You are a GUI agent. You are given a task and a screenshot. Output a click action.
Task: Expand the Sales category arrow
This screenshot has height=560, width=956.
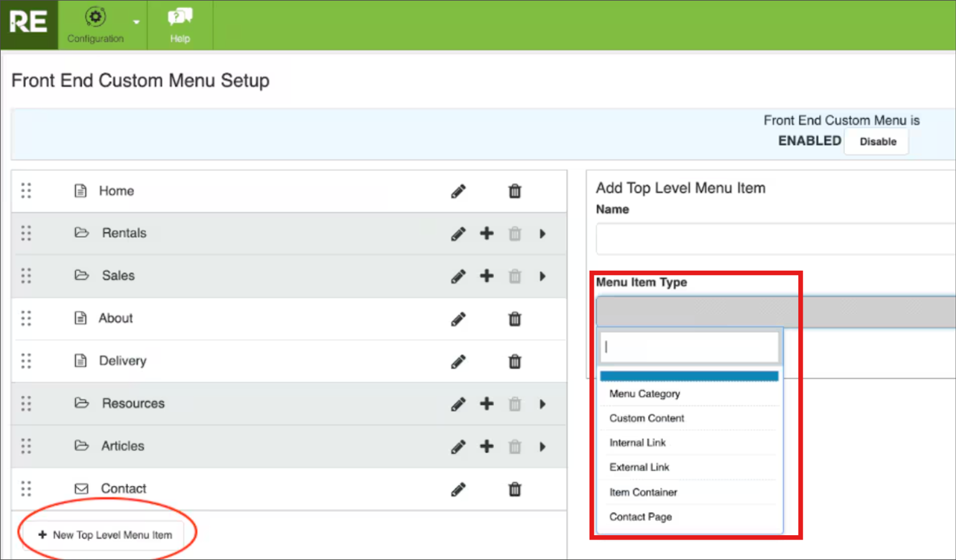(542, 276)
